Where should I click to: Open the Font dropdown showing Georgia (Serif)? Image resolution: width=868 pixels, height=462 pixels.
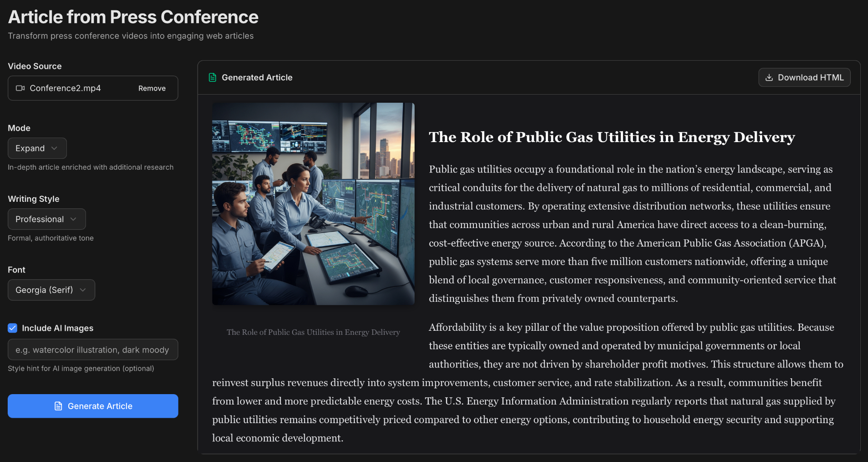point(52,290)
